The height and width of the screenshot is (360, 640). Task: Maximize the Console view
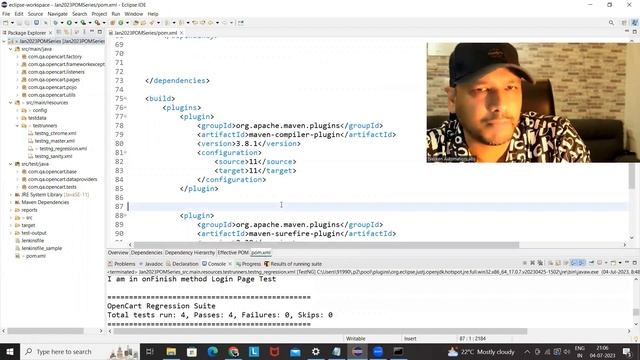click(x=635, y=263)
